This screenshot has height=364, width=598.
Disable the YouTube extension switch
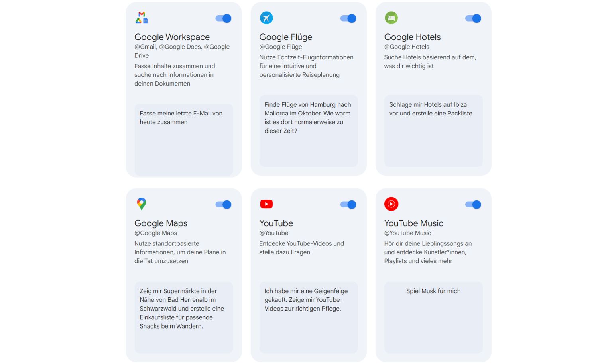[348, 205]
